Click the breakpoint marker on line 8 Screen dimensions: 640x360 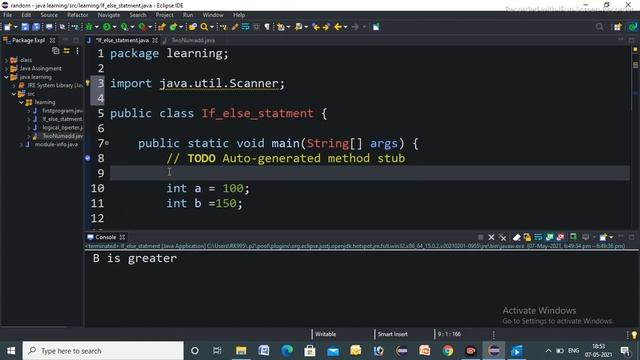point(87,158)
